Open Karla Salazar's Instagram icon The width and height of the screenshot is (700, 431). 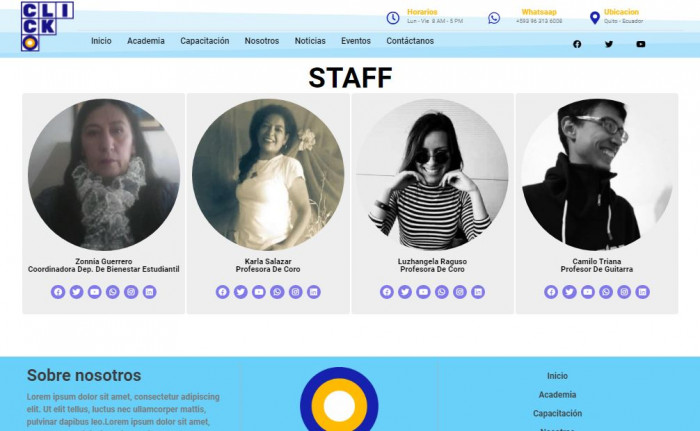(x=296, y=292)
